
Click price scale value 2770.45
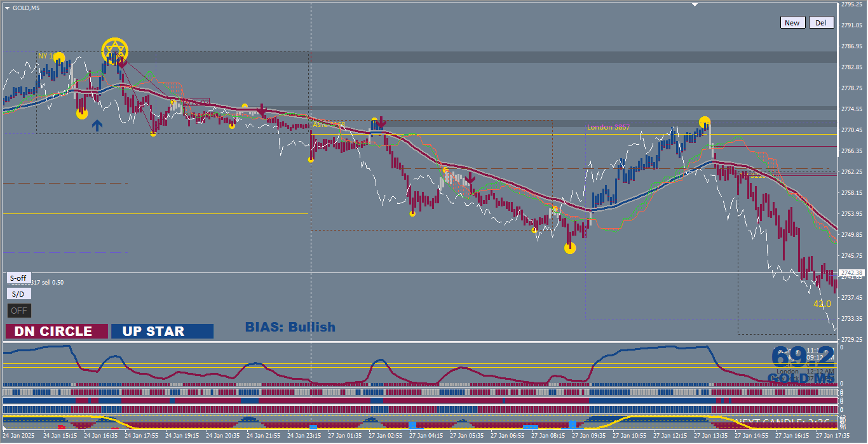[x=851, y=130]
